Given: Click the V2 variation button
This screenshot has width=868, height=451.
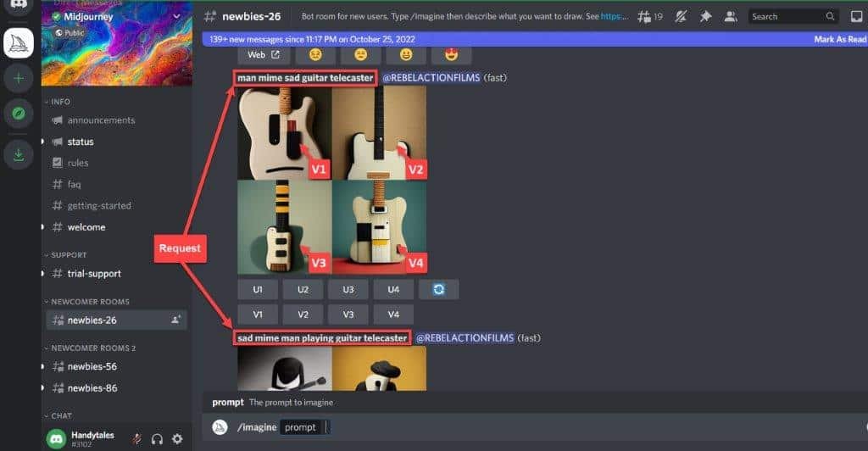Looking at the screenshot, I should [303, 315].
